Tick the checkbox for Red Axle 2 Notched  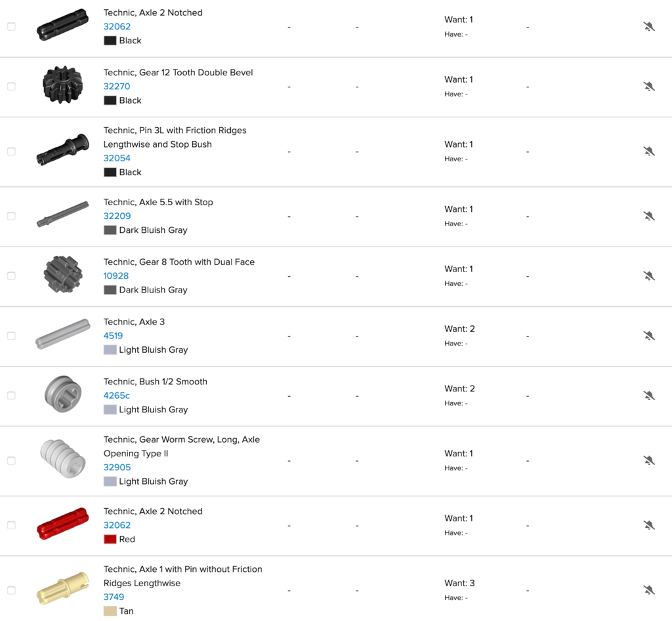coord(10,525)
